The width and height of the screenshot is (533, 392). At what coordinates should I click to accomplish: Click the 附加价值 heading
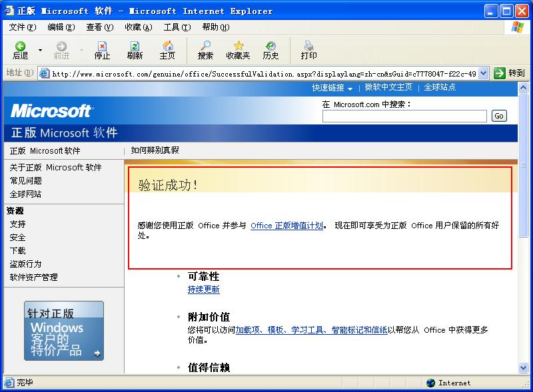pos(209,317)
